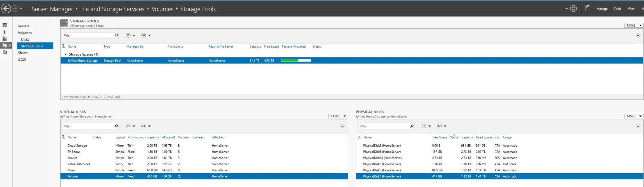644x187 pixels.
Task: Go to Disks page
Action: pyautogui.click(x=25, y=40)
